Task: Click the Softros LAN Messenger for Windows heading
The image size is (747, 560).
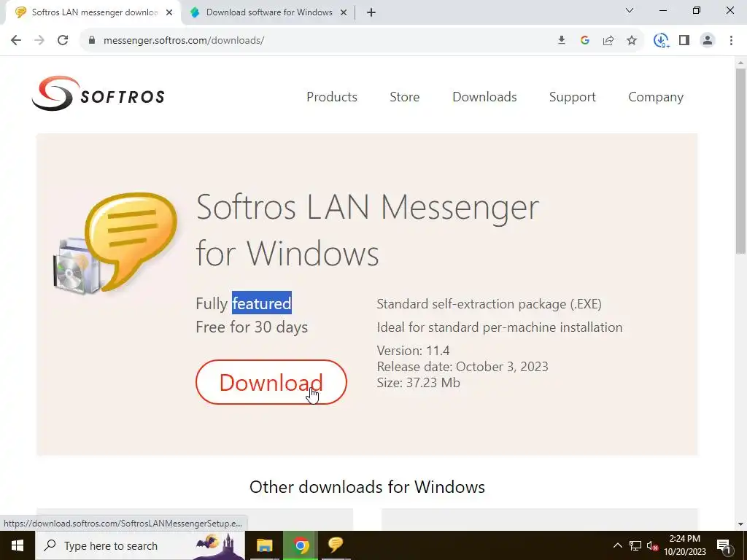Action: [367, 230]
